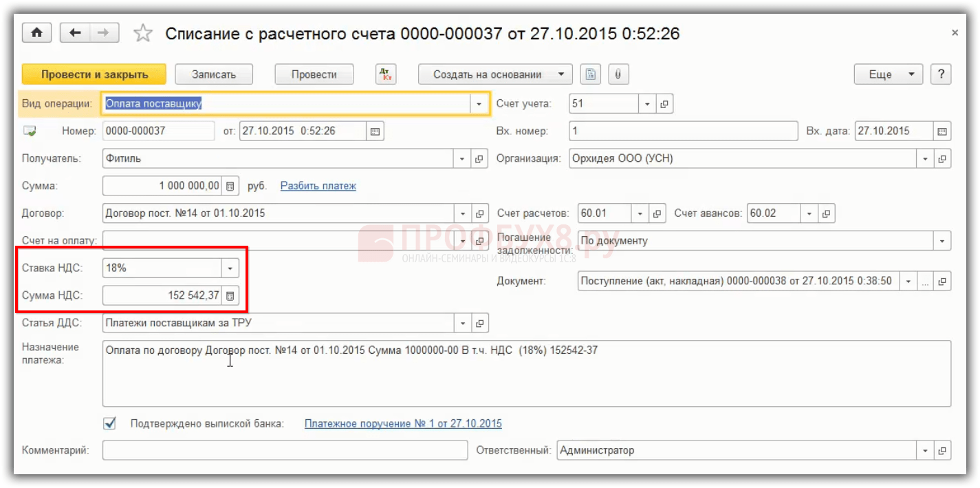Click the document report icon next to paperclip

click(x=591, y=74)
